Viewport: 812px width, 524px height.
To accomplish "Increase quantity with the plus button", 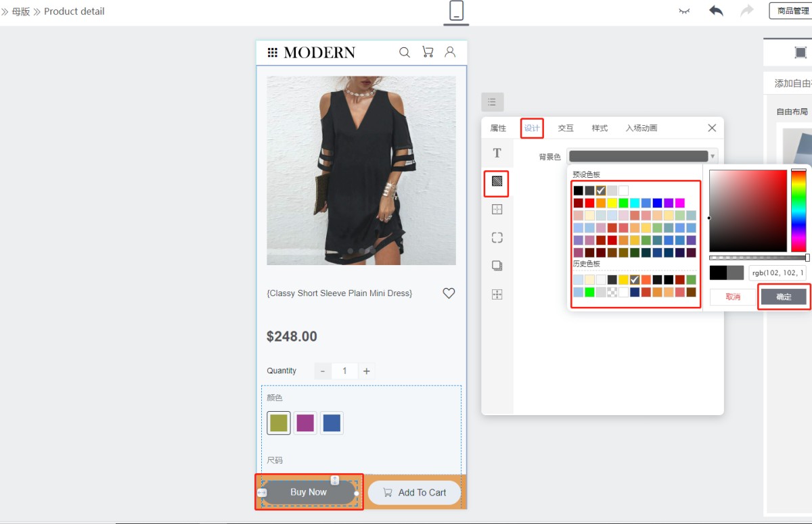I will coord(366,371).
